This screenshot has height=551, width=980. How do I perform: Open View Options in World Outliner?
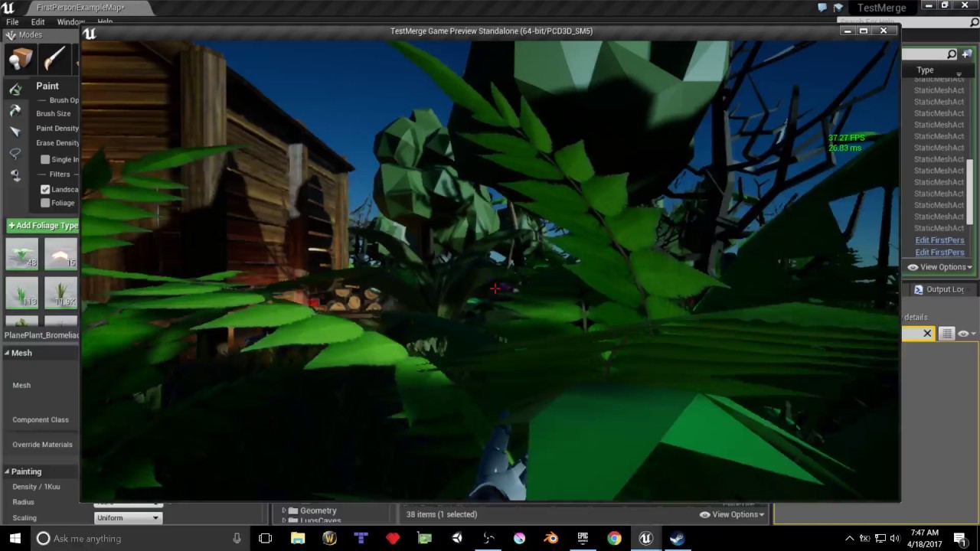pyautogui.click(x=940, y=267)
